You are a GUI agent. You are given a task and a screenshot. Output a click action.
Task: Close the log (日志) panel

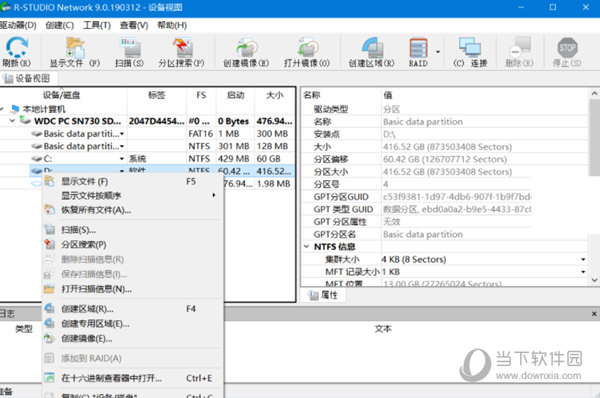(594, 314)
